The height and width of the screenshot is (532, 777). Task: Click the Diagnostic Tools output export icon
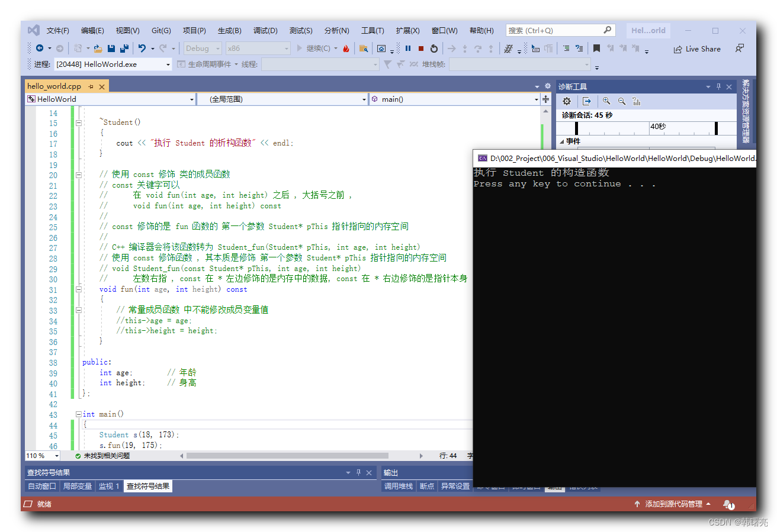pyautogui.click(x=586, y=101)
